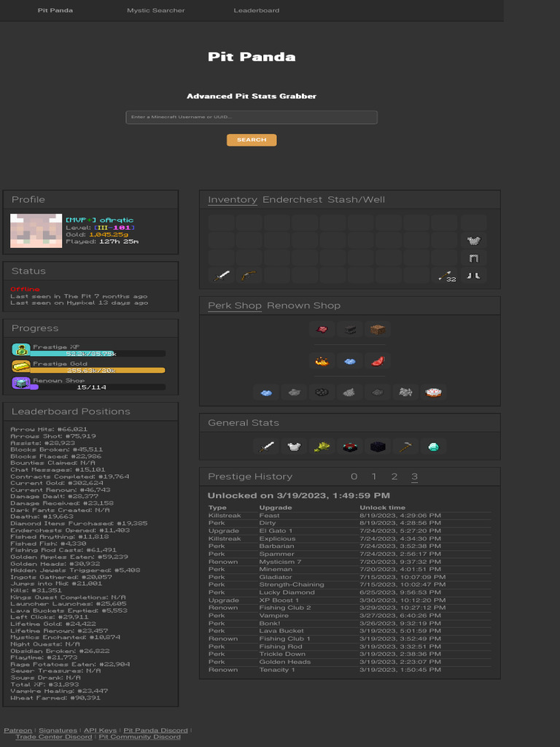Screen dimensions: 560x747
Task: Select the black coal icon in Perk Shop
Action: point(322,392)
